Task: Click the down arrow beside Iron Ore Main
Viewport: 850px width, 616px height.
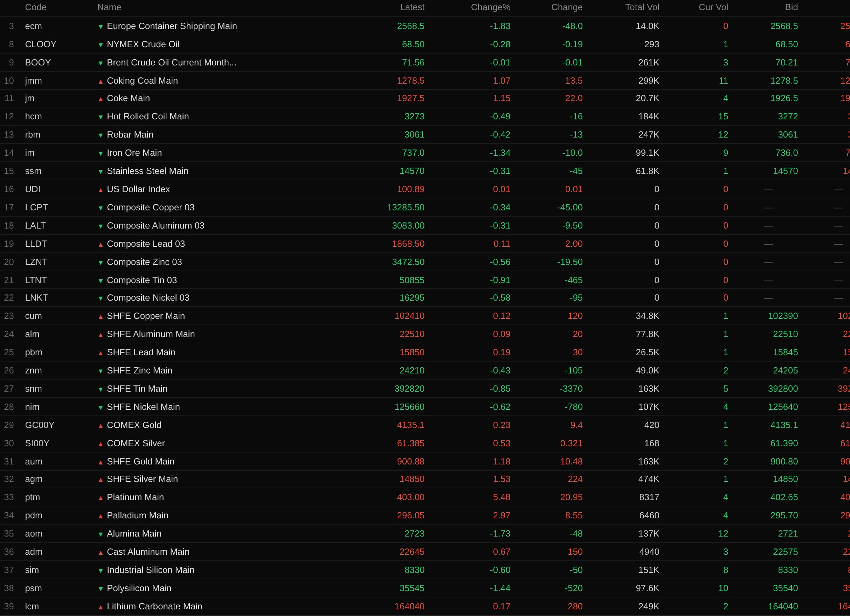Action: [x=101, y=154]
